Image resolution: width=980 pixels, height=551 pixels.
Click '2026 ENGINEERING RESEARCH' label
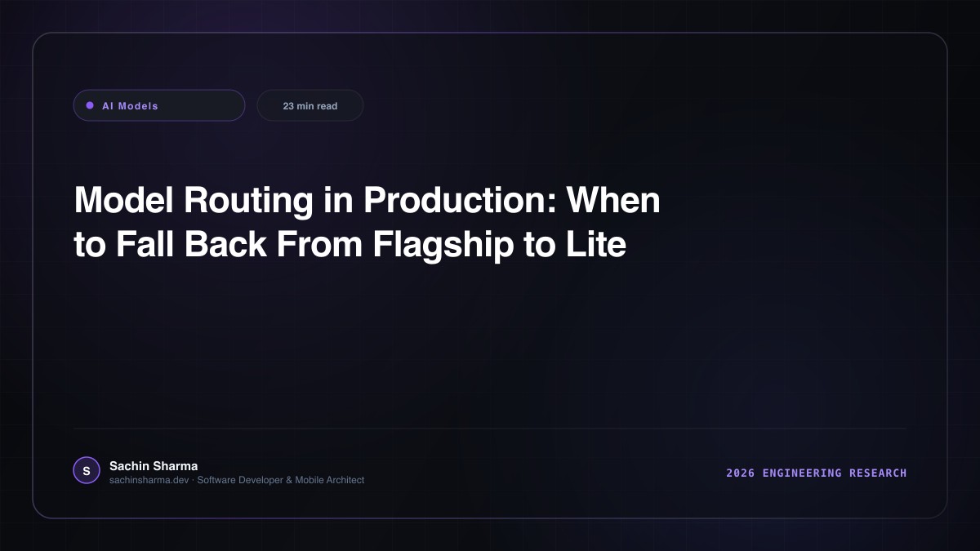[817, 473]
